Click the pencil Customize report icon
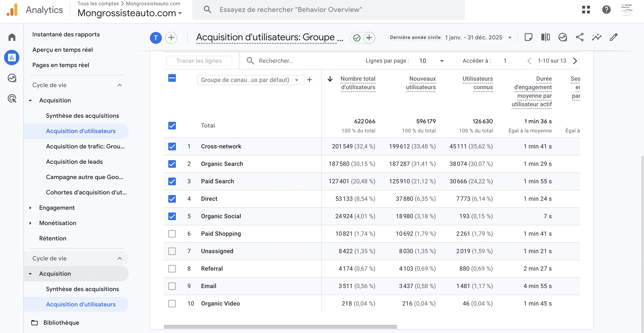Image resolution: width=644 pixels, height=333 pixels. (x=614, y=37)
